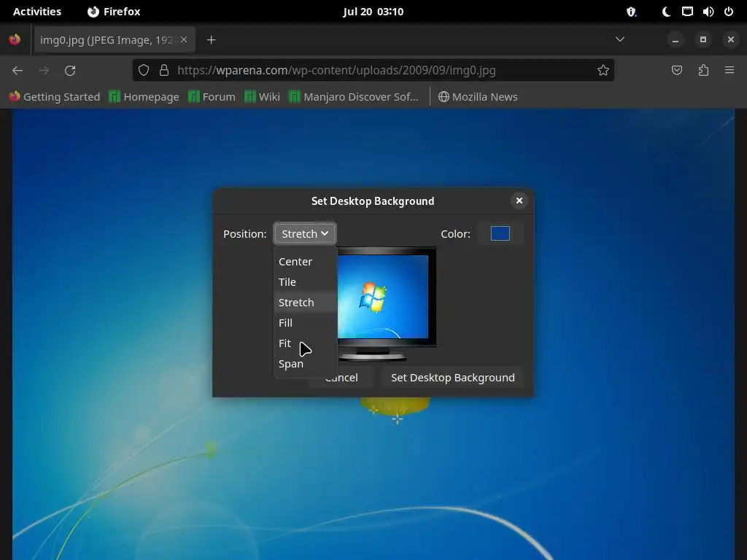Click the Cancel button in dialog
The image size is (747, 560).
point(341,378)
